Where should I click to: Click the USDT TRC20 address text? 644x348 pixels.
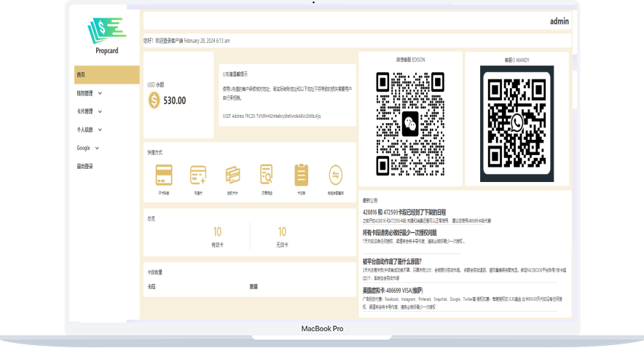point(272,116)
